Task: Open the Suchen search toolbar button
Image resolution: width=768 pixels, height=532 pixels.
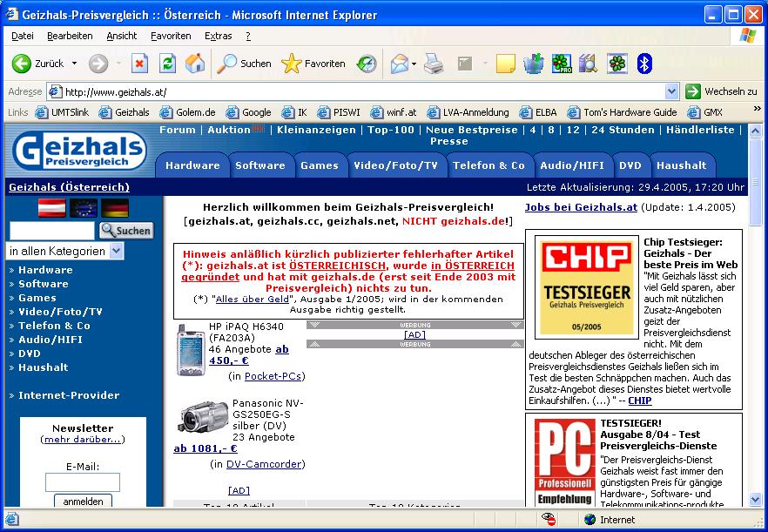Action: (x=244, y=64)
